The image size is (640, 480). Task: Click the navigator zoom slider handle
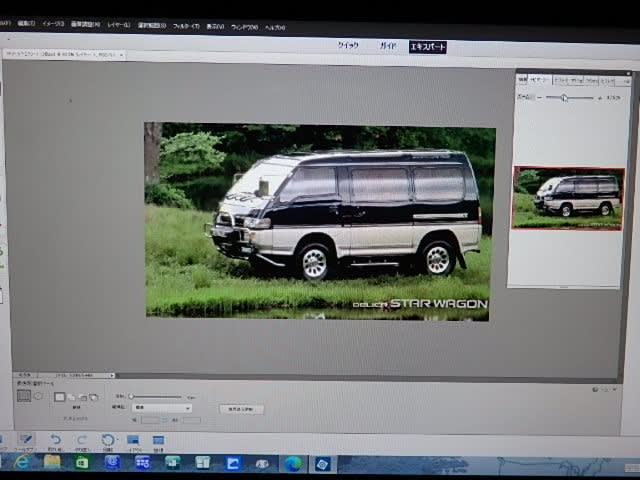[x=564, y=98]
